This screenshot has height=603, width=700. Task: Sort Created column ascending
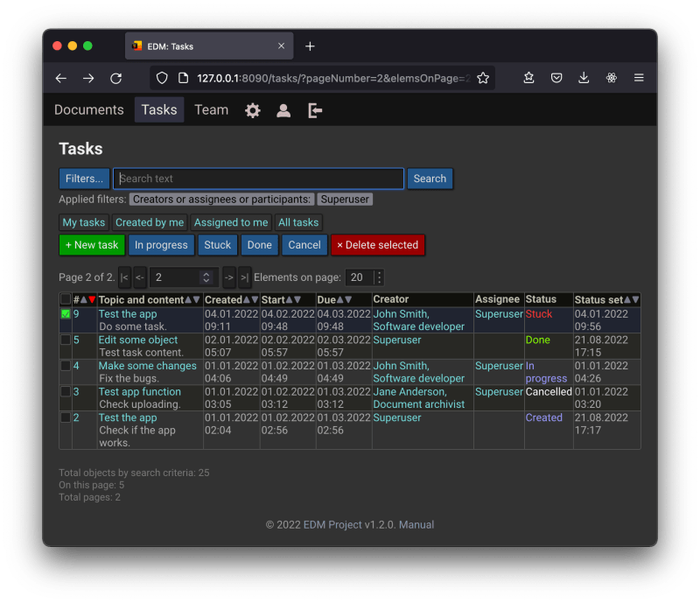(x=247, y=299)
